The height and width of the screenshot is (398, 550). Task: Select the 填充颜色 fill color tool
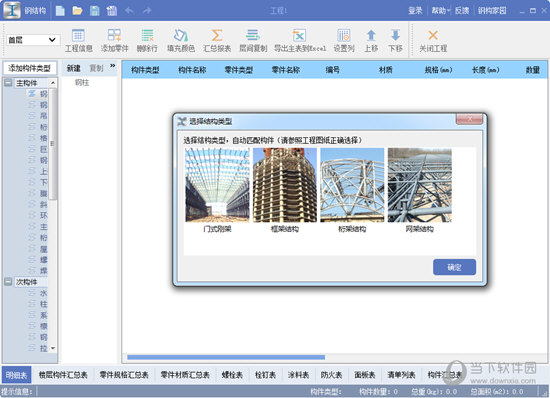181,41
